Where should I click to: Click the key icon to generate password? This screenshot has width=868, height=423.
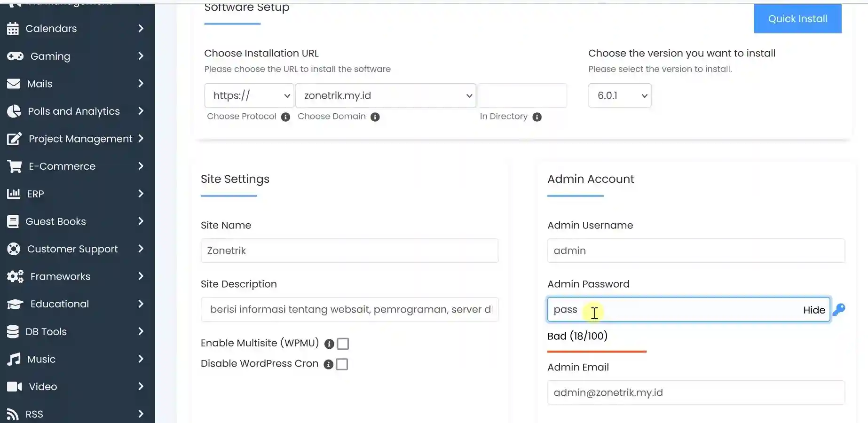839,309
